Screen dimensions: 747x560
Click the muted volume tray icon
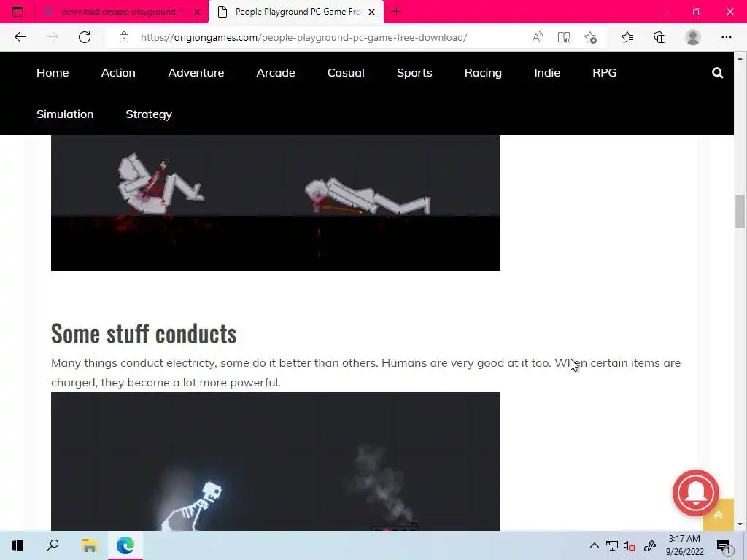[630, 545]
